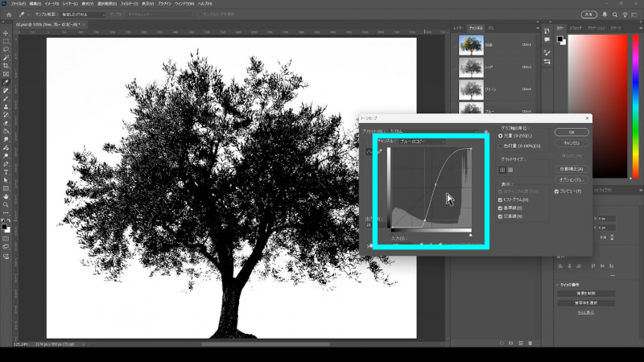Select the Move tool
Image resolution: width=644 pixels, height=362 pixels.
click(6, 33)
